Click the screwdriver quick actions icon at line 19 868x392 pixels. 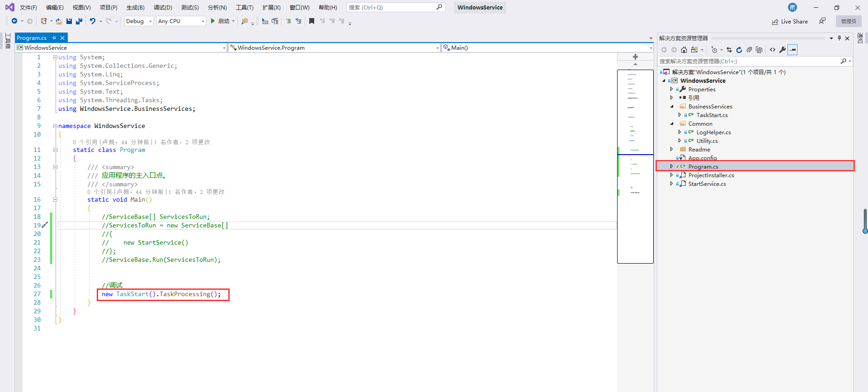point(45,225)
